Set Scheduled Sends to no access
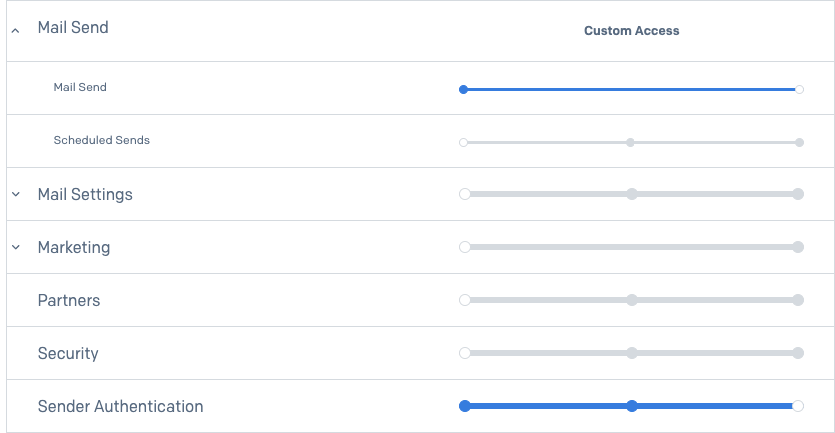Viewport: 835px width, 433px height. click(463, 142)
